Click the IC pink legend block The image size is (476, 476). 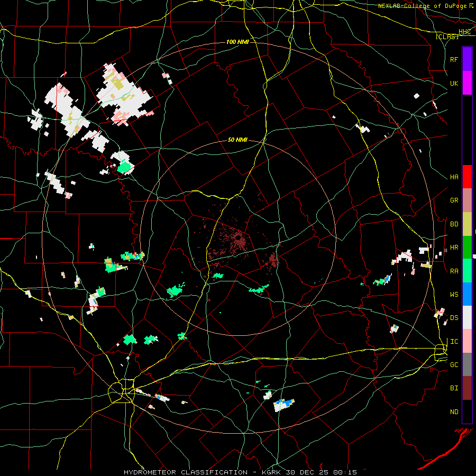pyautogui.click(x=467, y=341)
